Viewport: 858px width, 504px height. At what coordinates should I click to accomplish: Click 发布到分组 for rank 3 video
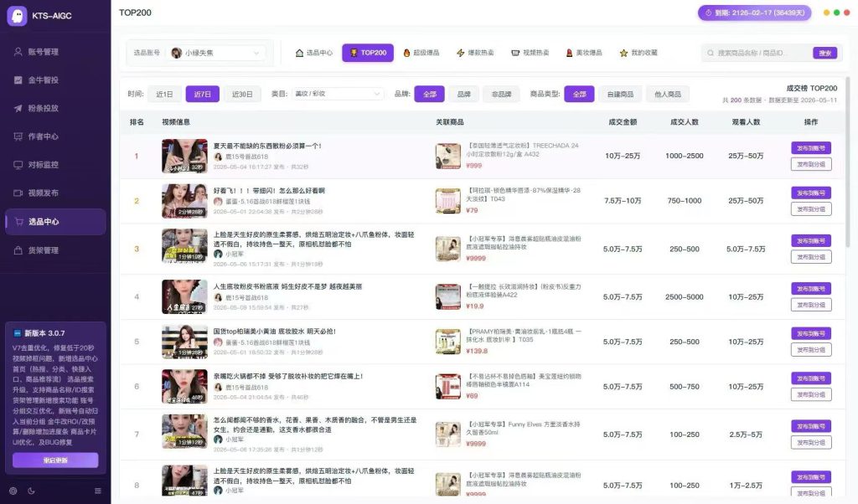[811, 257]
